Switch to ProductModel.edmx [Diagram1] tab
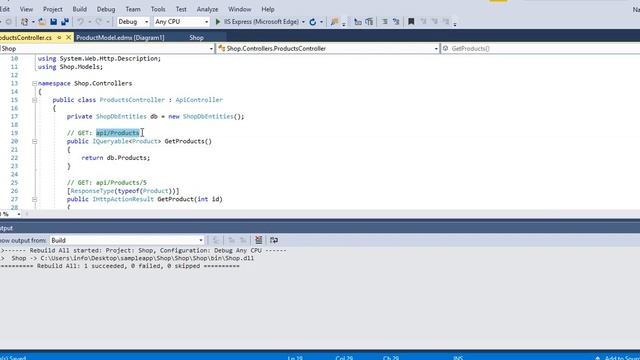 pos(120,38)
